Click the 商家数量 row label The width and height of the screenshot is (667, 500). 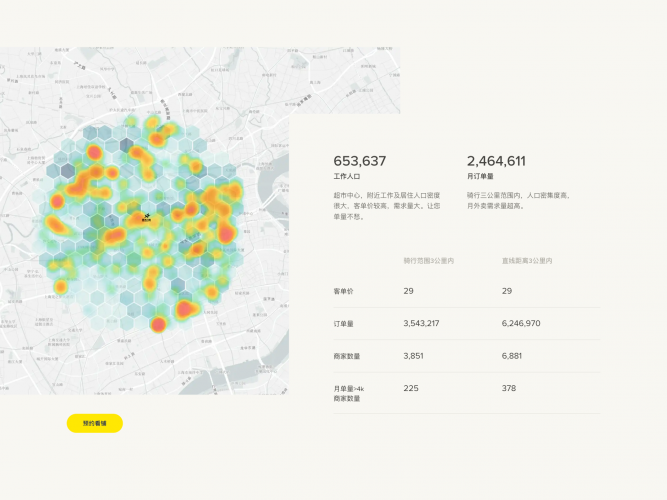346,356
